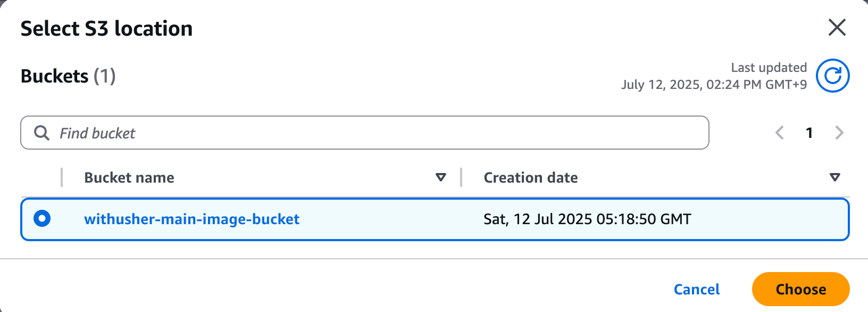Screen dimensions: 868x312
Task: Click the divider between name and date columns
Action: pos(461,177)
